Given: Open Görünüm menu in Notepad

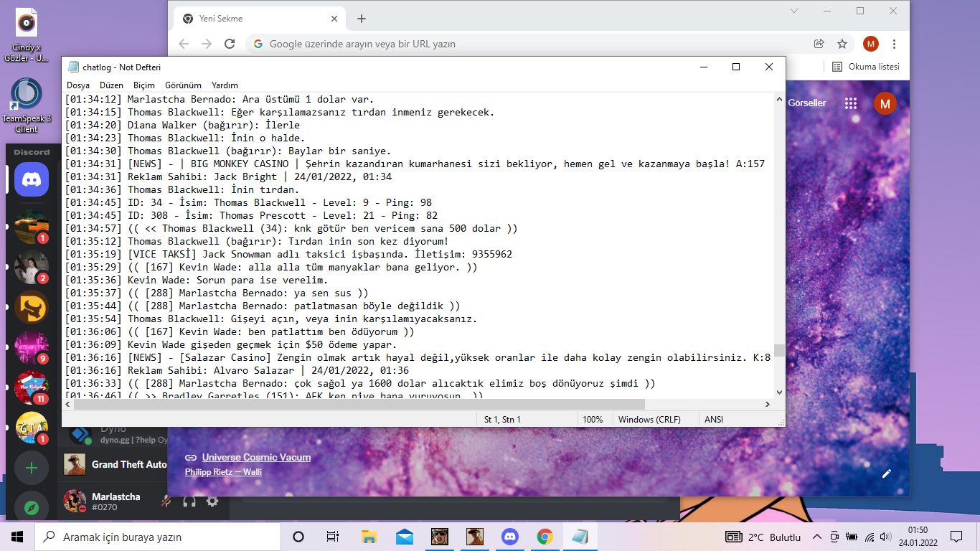Looking at the screenshot, I should (184, 85).
